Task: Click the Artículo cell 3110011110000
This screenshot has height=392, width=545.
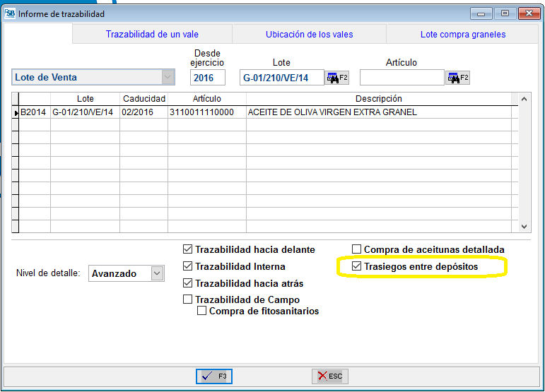Action: [x=207, y=112]
